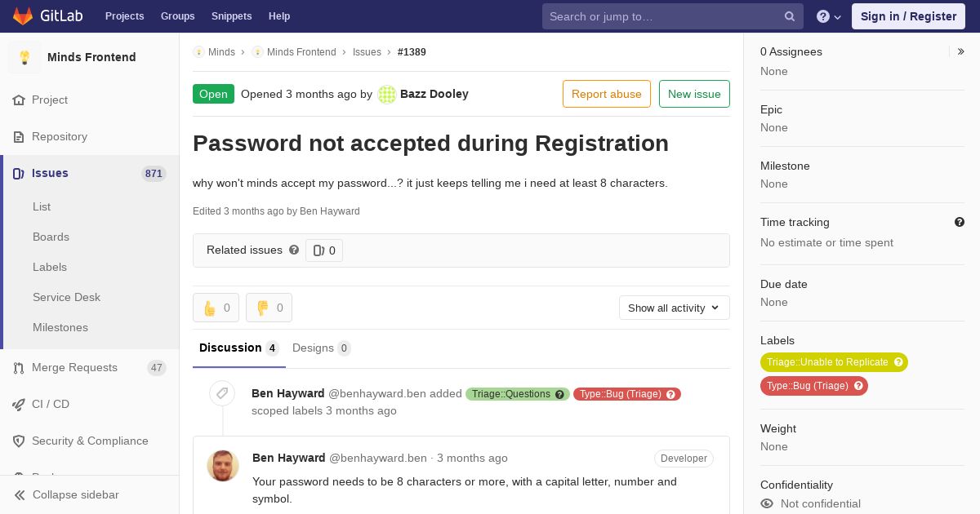Screen dimensions: 980x514
Task: Click Bazz Dooley's avatar icon
Action: (x=387, y=94)
